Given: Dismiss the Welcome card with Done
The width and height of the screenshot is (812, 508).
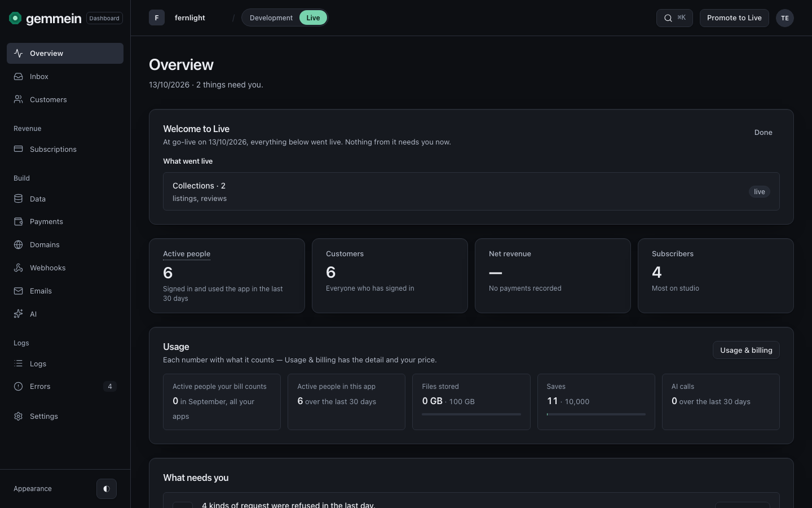Looking at the screenshot, I should point(764,133).
